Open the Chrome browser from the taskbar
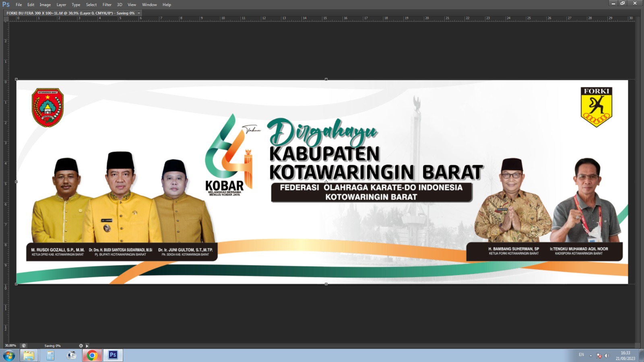This screenshot has width=644, height=362. [x=92, y=355]
